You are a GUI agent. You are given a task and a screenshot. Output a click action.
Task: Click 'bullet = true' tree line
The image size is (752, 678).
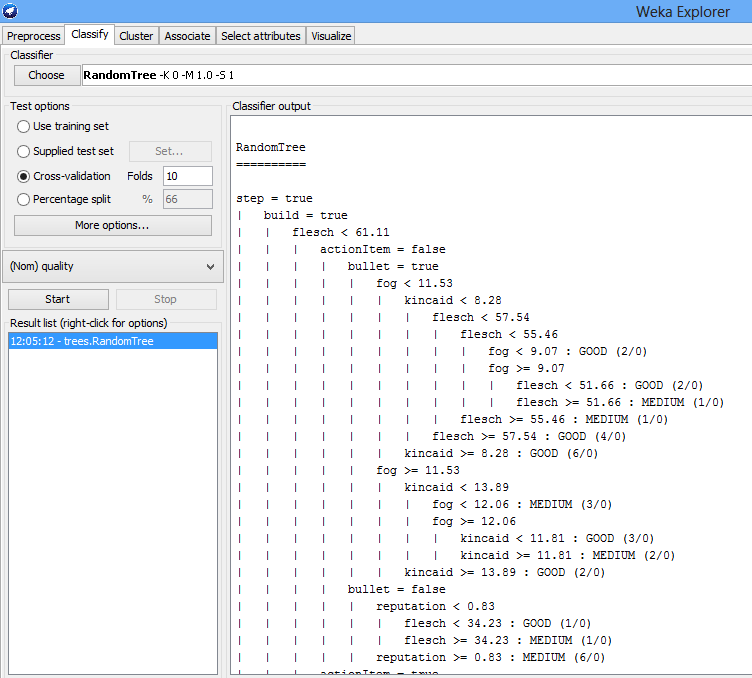point(393,267)
